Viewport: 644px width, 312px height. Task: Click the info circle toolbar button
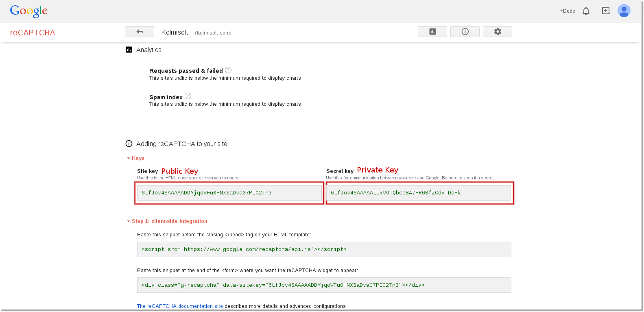(x=465, y=32)
